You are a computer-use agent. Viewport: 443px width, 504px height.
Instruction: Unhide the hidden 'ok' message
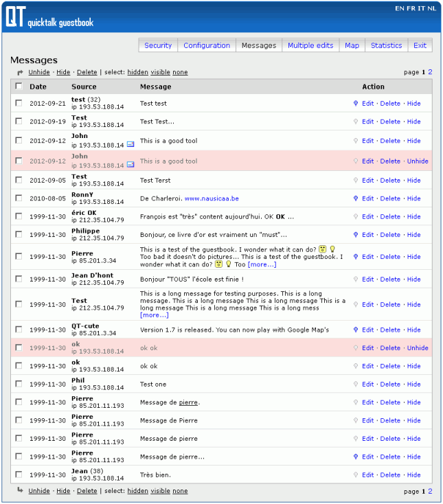click(x=417, y=348)
